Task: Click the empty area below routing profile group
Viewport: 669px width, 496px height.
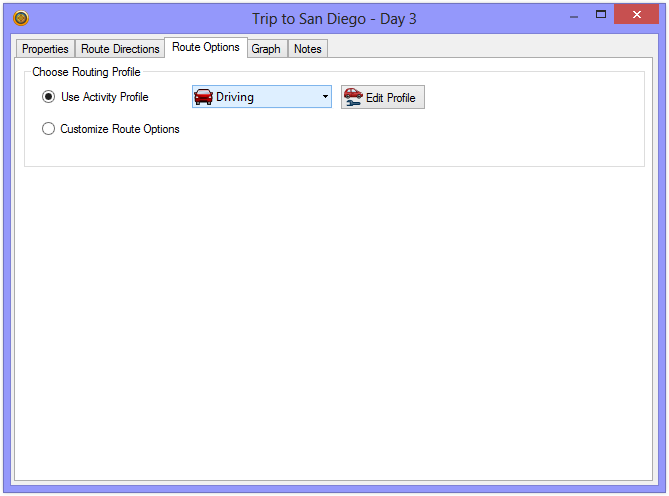Action: pos(334,320)
